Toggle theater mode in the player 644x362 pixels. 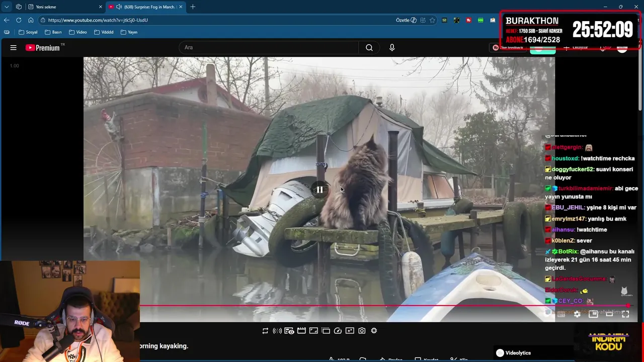[x=609, y=314]
